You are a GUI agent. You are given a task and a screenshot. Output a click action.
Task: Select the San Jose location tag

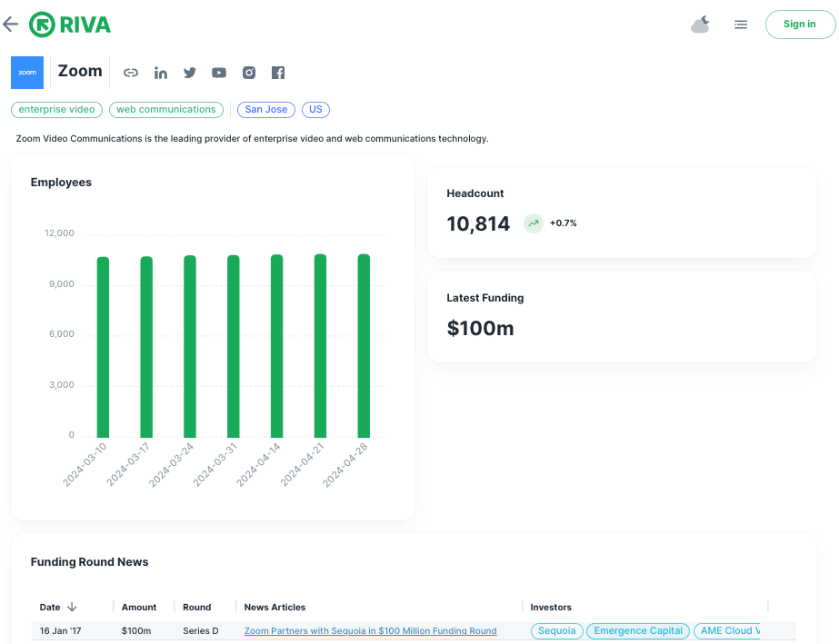coord(266,110)
